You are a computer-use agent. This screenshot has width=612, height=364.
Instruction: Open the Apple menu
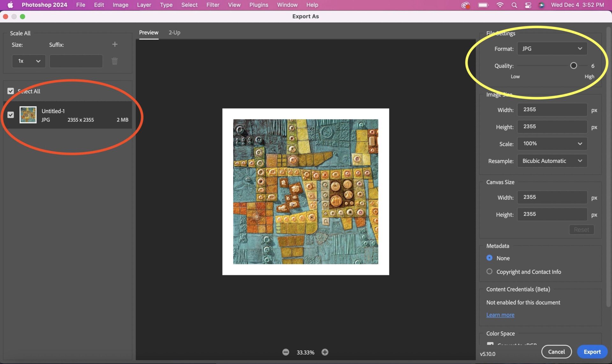point(10,5)
